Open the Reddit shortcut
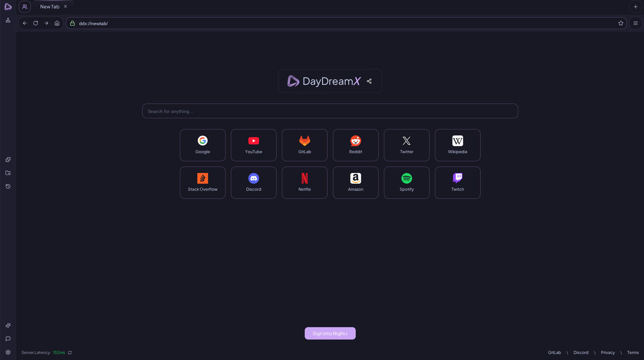This screenshot has width=644, height=360. (356, 145)
